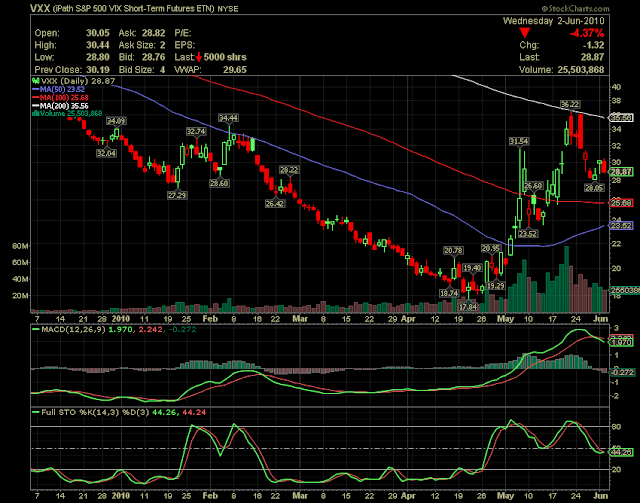Click the VXX (Daily) candlestick legend icon
This screenshot has width=640, height=503.
pos(36,81)
